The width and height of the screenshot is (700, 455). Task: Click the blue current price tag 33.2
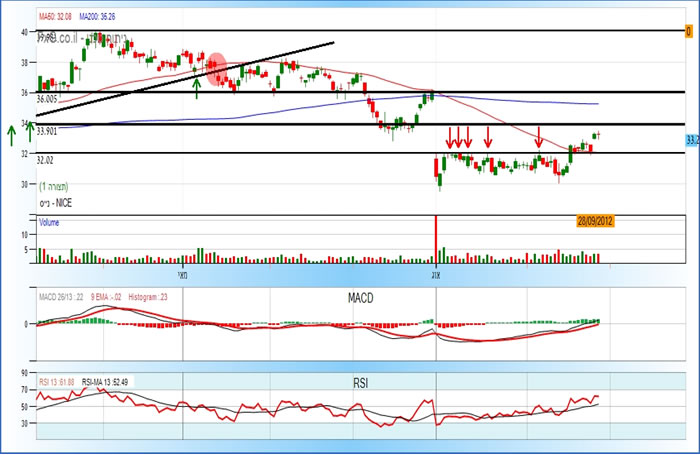tap(692, 139)
